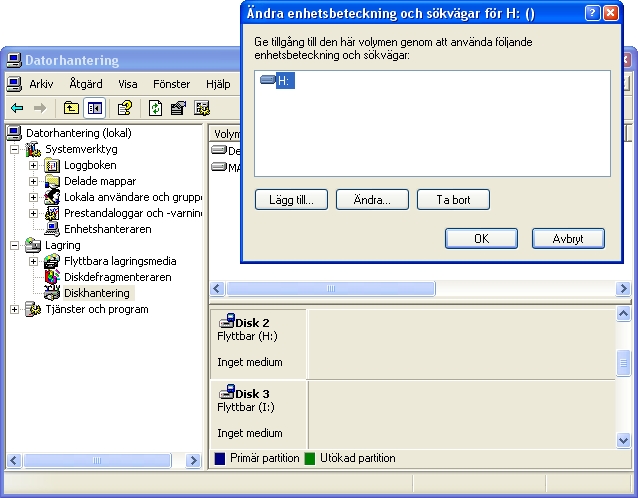The image size is (638, 498).
Task: Click the Forward arrow toolbar icon
Action: point(40,108)
